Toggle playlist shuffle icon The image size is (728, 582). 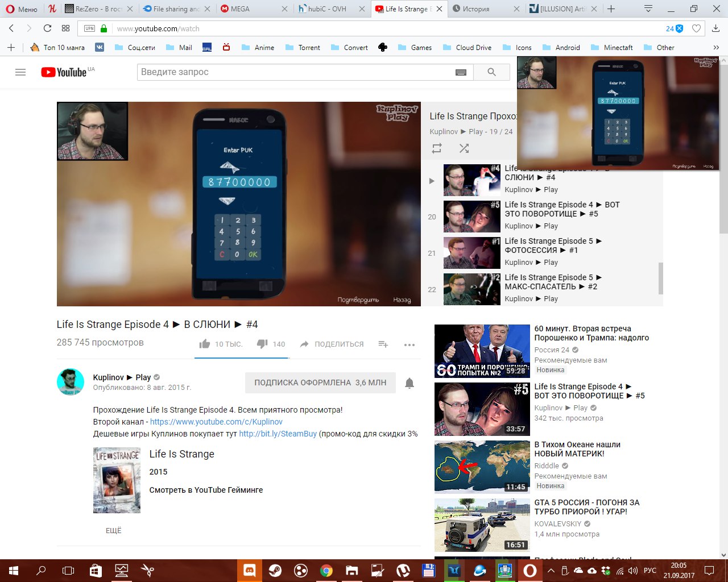[x=464, y=148]
